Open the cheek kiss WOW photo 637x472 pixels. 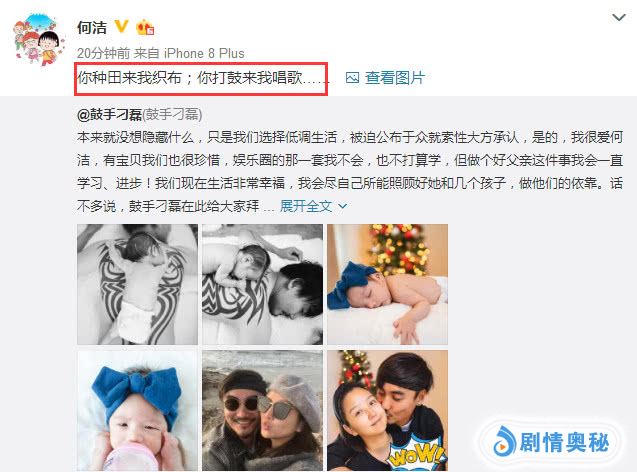coord(388,411)
